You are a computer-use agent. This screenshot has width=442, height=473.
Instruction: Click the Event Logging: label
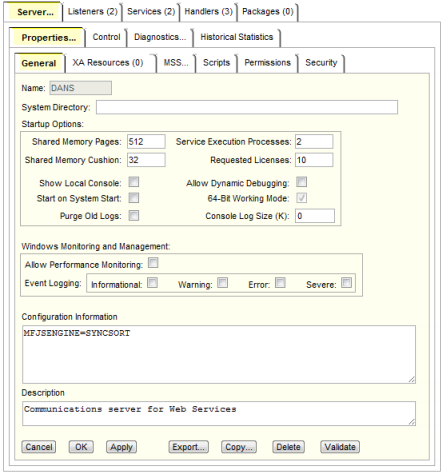[x=53, y=283]
